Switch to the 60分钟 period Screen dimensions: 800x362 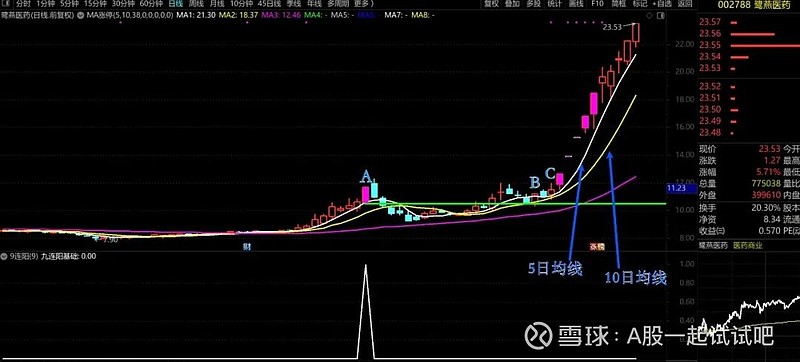[151, 4]
